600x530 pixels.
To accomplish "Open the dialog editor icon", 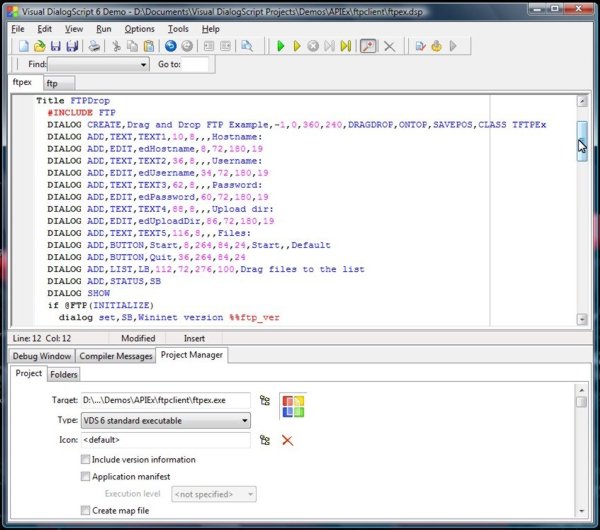I will point(420,46).
